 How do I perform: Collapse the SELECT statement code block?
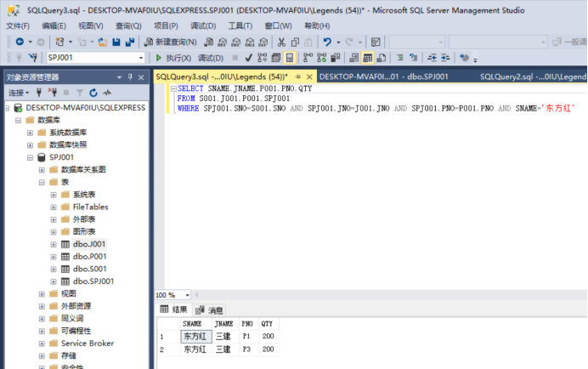coord(173,88)
